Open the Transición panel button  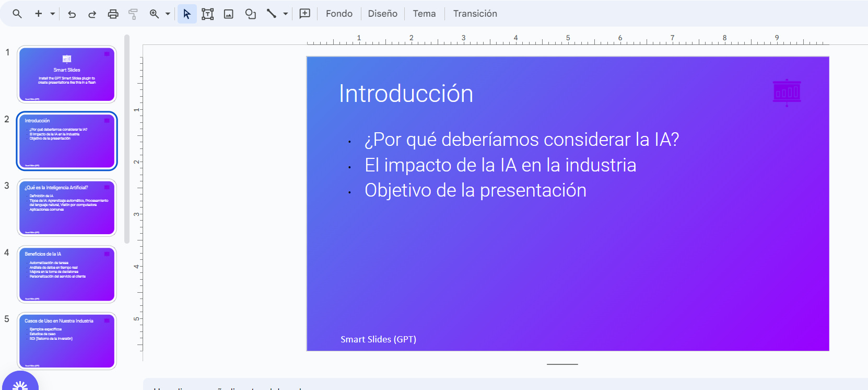point(475,14)
